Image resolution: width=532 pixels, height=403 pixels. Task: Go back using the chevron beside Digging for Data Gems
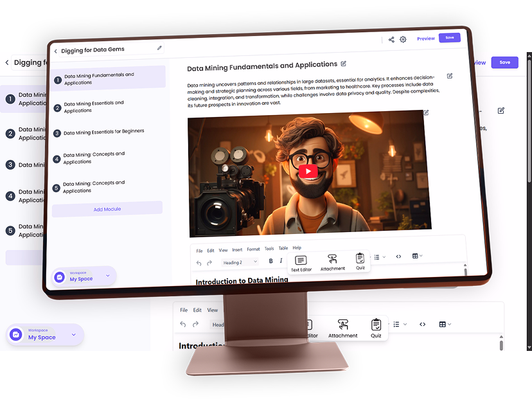coord(56,51)
